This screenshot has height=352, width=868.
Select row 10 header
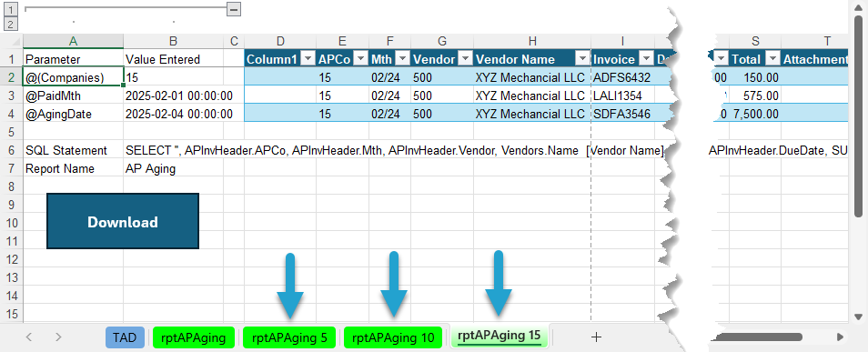coord(11,223)
